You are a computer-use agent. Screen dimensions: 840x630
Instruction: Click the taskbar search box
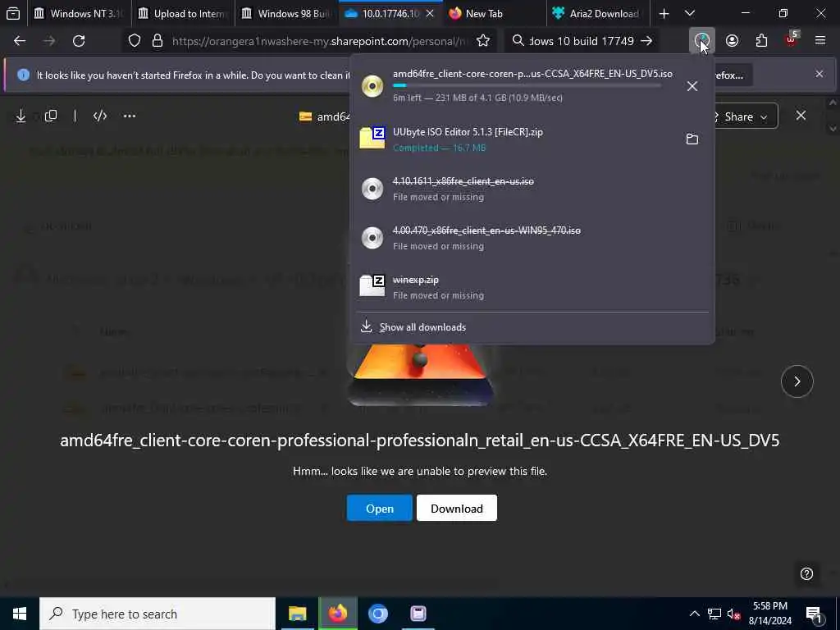click(x=157, y=614)
